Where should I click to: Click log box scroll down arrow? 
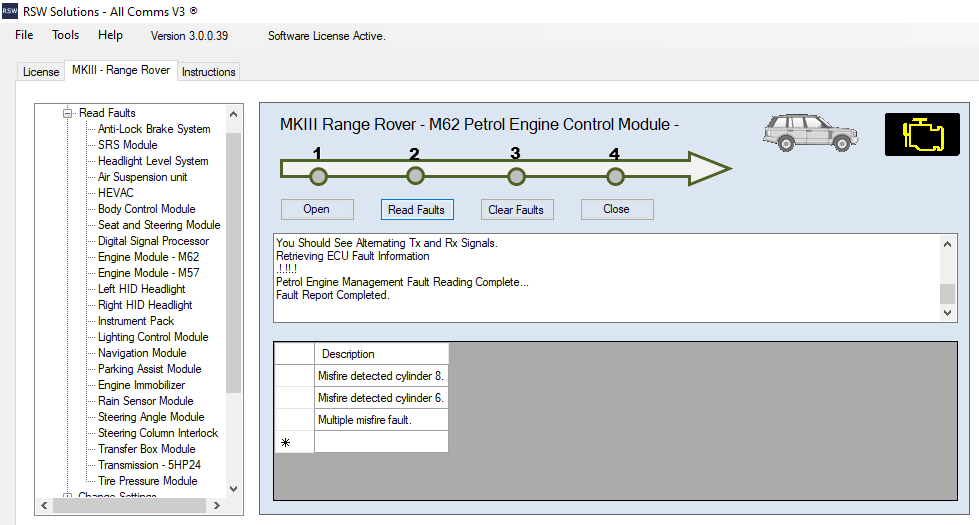click(x=947, y=313)
